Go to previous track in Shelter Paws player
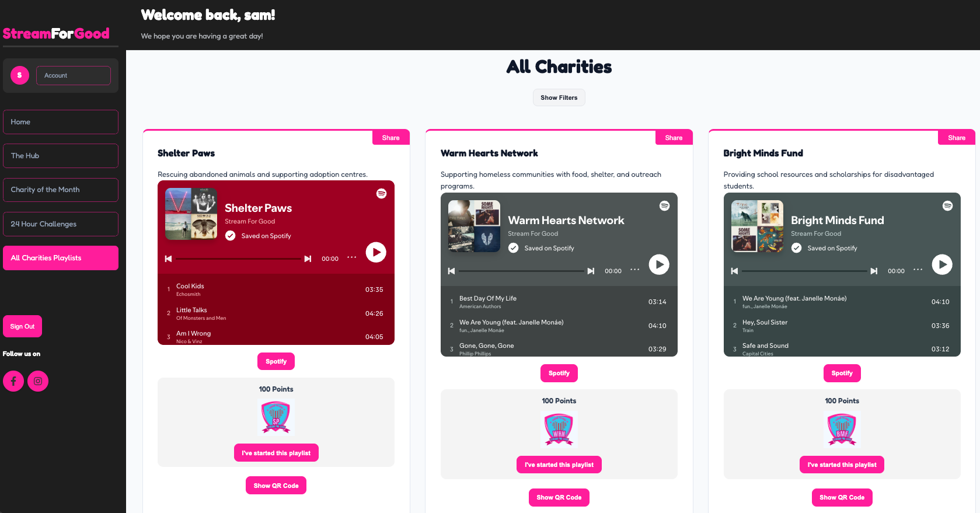The image size is (980, 513). 168,259
